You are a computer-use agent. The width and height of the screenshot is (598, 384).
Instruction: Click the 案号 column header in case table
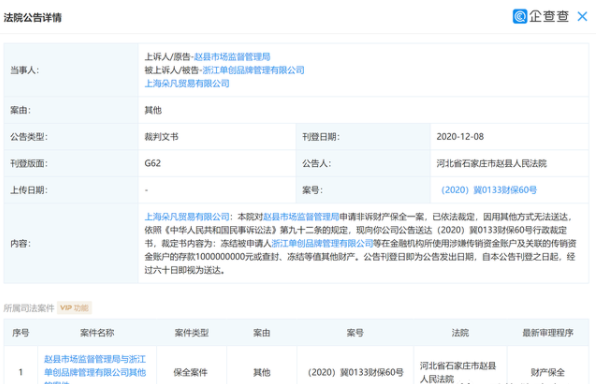pyautogui.click(x=355, y=333)
